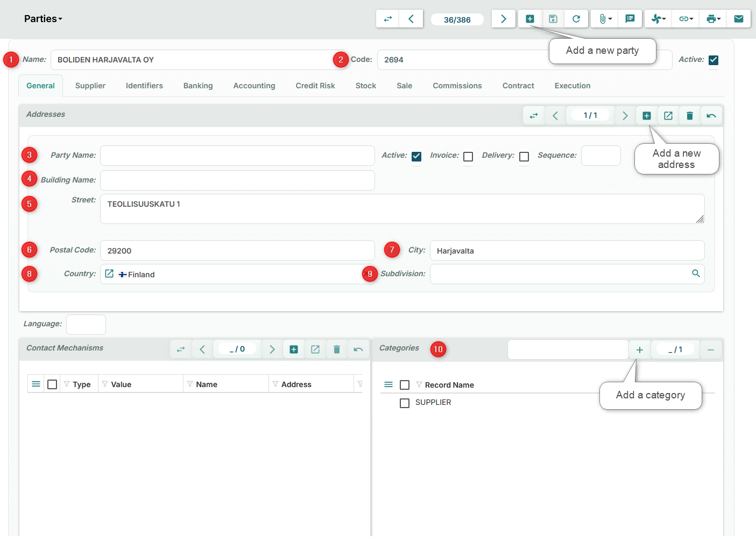Open the attachments paperclip menu
Screen dimensions: 756x540
click(x=605, y=19)
